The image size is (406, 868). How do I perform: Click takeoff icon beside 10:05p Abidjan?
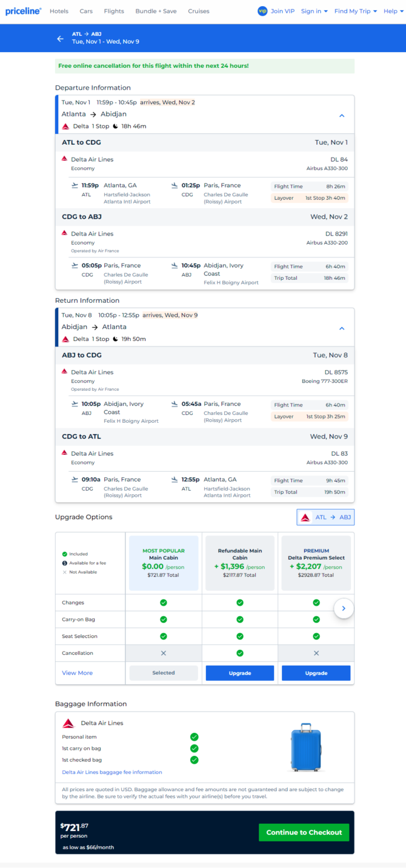pyautogui.click(x=75, y=404)
